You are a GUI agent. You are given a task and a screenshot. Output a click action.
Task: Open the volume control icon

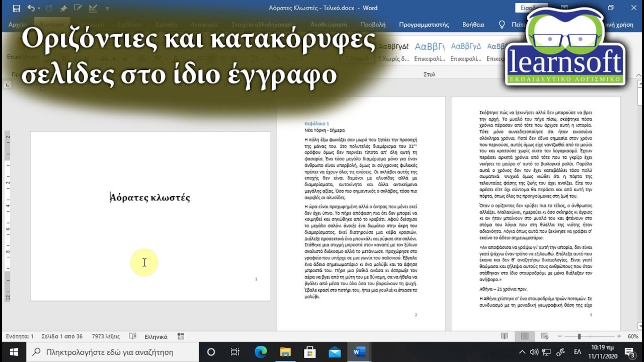tap(534, 352)
